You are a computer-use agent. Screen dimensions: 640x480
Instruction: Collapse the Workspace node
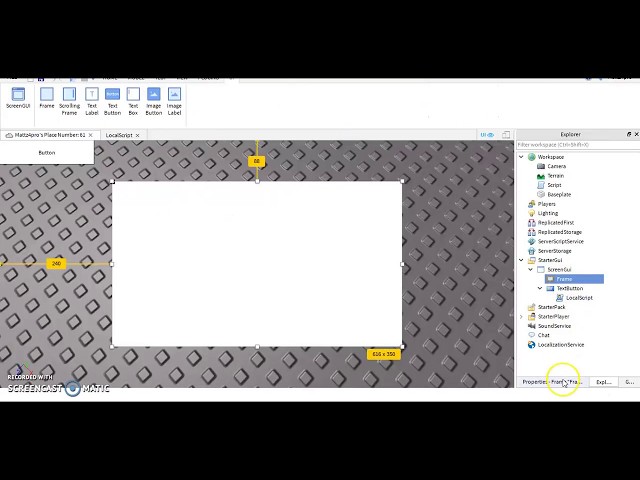[x=521, y=157]
